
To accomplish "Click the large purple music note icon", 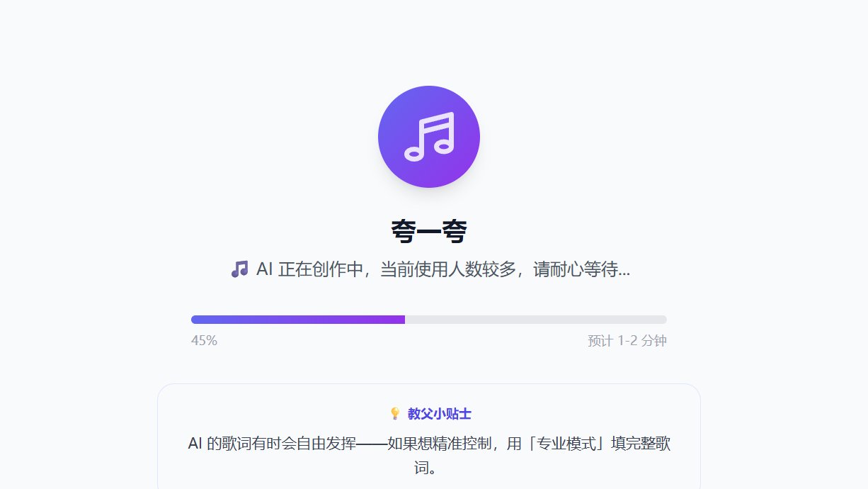I will point(429,137).
